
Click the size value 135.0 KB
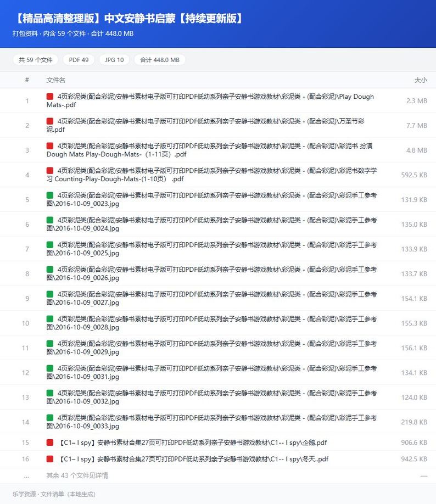tap(414, 225)
